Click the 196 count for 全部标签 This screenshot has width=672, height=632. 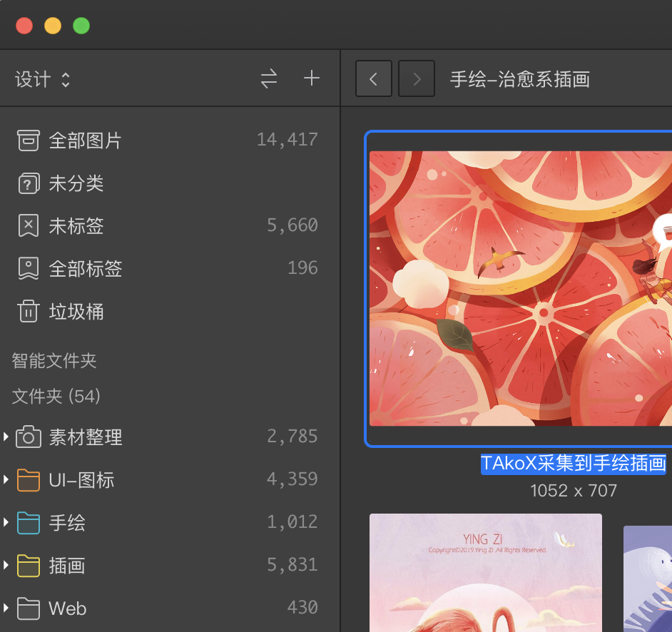tap(302, 267)
